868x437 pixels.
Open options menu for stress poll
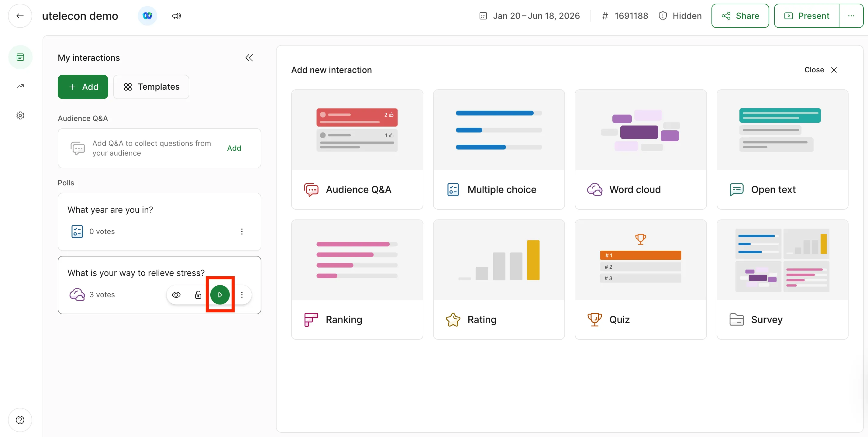pos(242,295)
